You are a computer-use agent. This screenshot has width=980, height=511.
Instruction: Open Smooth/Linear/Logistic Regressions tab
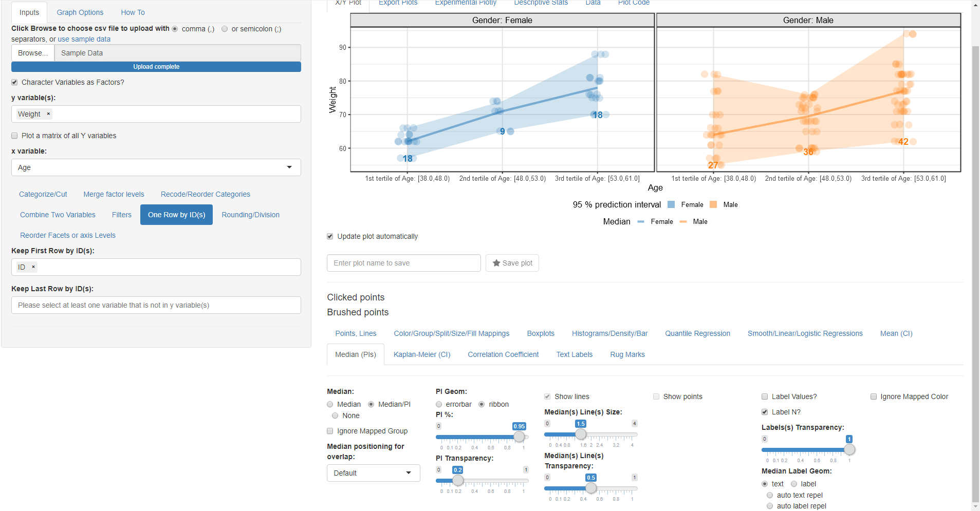(x=805, y=333)
